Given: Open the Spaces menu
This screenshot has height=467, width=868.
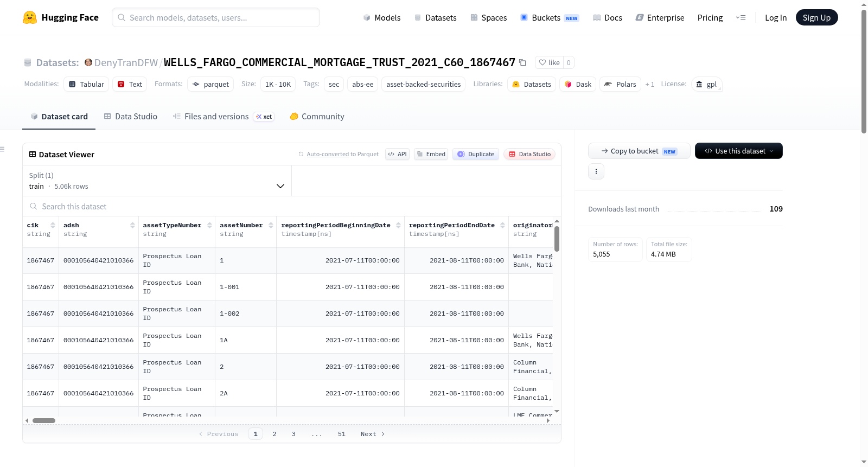Looking at the screenshot, I should click(489, 17).
